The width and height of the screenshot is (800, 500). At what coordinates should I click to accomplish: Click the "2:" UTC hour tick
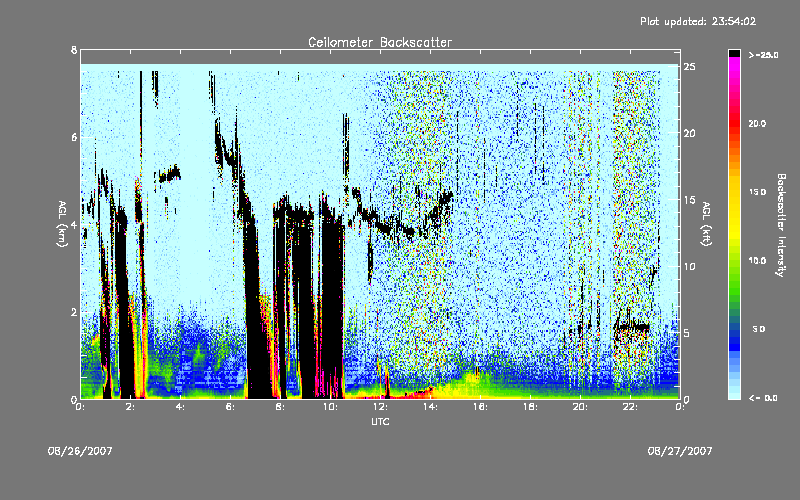coord(130,407)
